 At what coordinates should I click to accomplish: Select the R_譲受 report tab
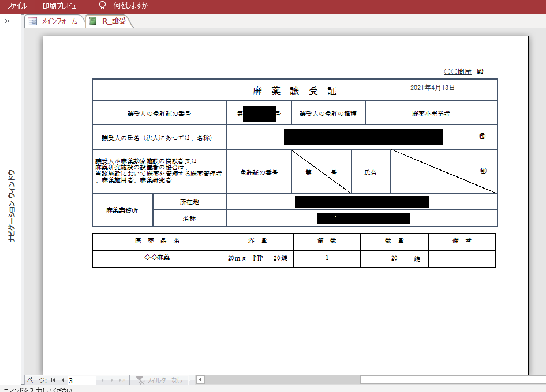click(x=114, y=21)
